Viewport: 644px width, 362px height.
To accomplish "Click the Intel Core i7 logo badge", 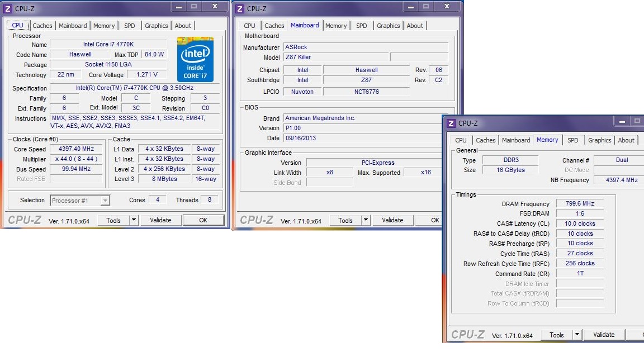I will point(195,60).
